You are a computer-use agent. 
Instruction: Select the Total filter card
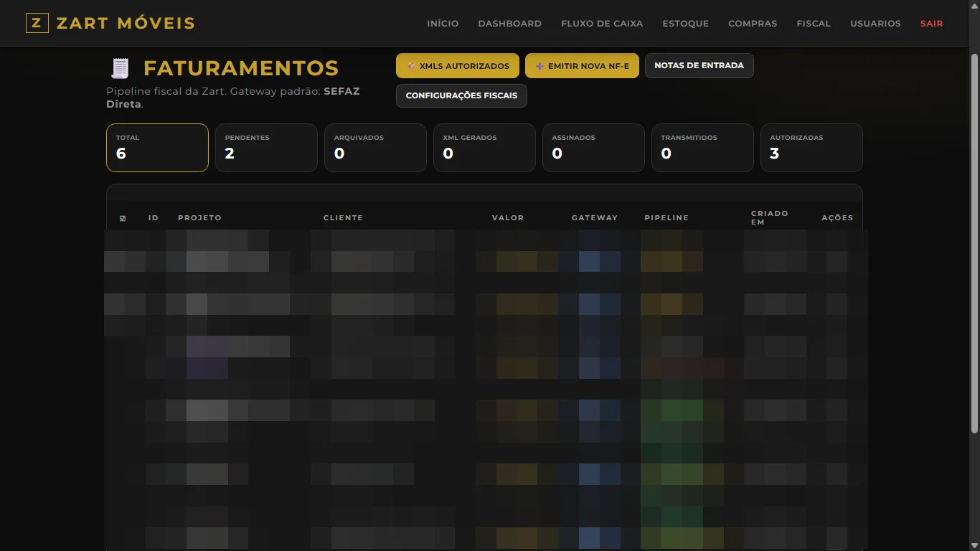point(157,148)
